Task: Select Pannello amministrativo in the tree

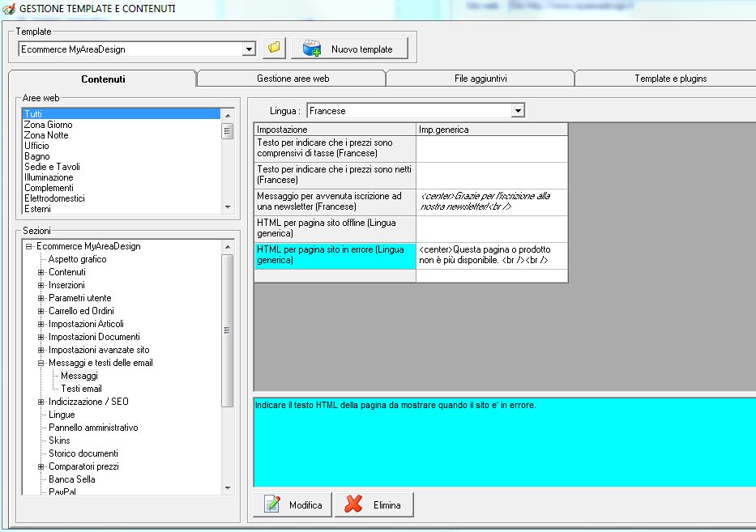Action: click(x=93, y=428)
